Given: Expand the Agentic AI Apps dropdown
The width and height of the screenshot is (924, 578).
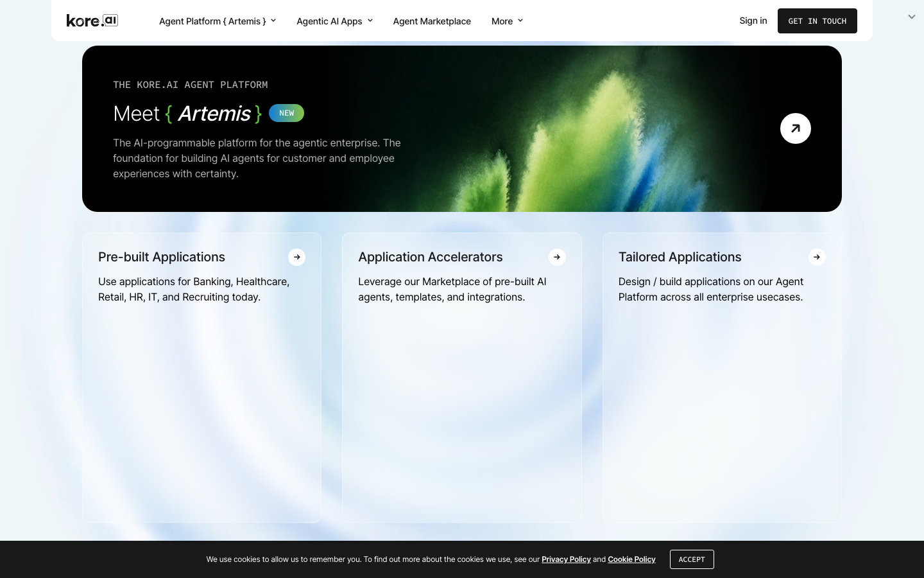Looking at the screenshot, I should (334, 21).
